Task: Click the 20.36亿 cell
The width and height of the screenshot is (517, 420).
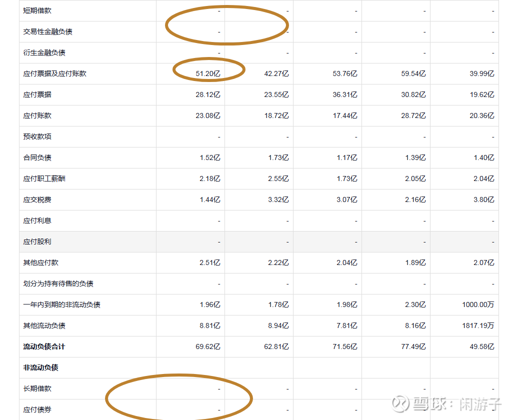Action: (482, 115)
